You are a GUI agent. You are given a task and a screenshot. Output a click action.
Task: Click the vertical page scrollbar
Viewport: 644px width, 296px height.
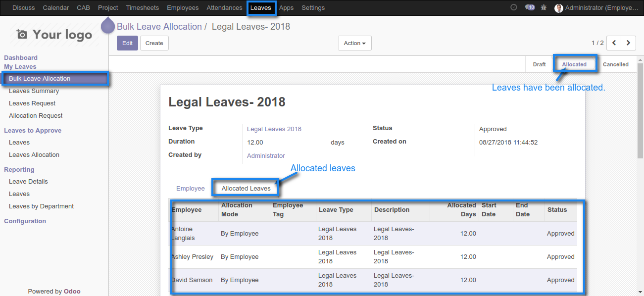click(640, 111)
